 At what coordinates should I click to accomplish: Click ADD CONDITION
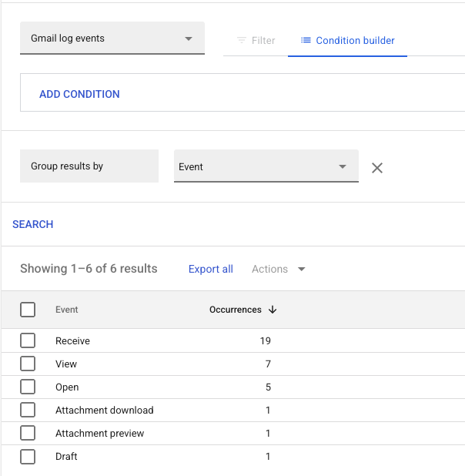(79, 94)
